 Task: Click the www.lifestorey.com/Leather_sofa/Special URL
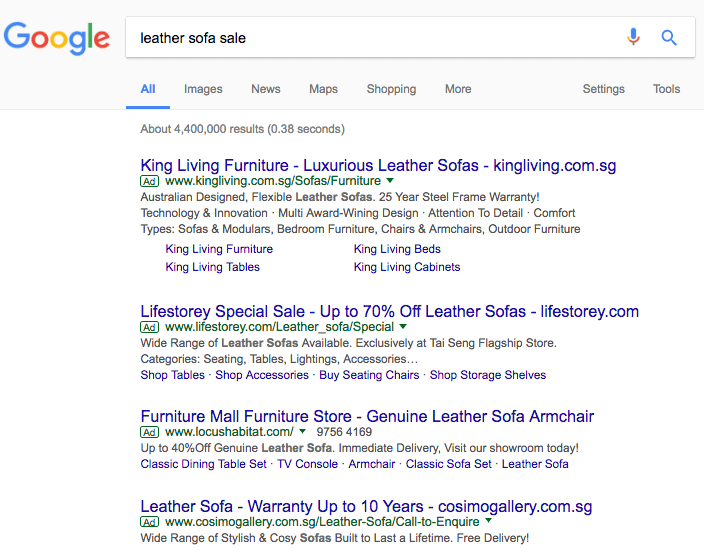point(279,327)
